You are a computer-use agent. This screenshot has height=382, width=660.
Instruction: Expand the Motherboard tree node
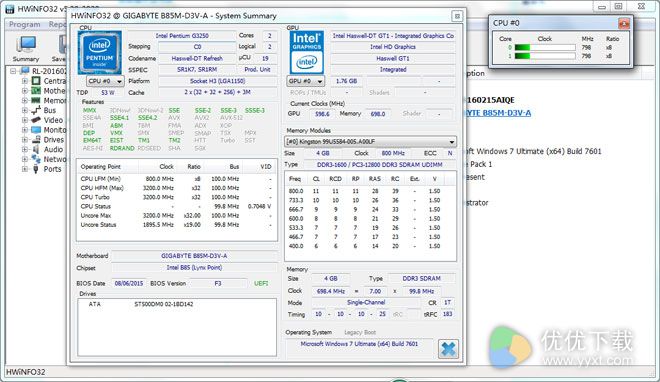click(x=25, y=91)
